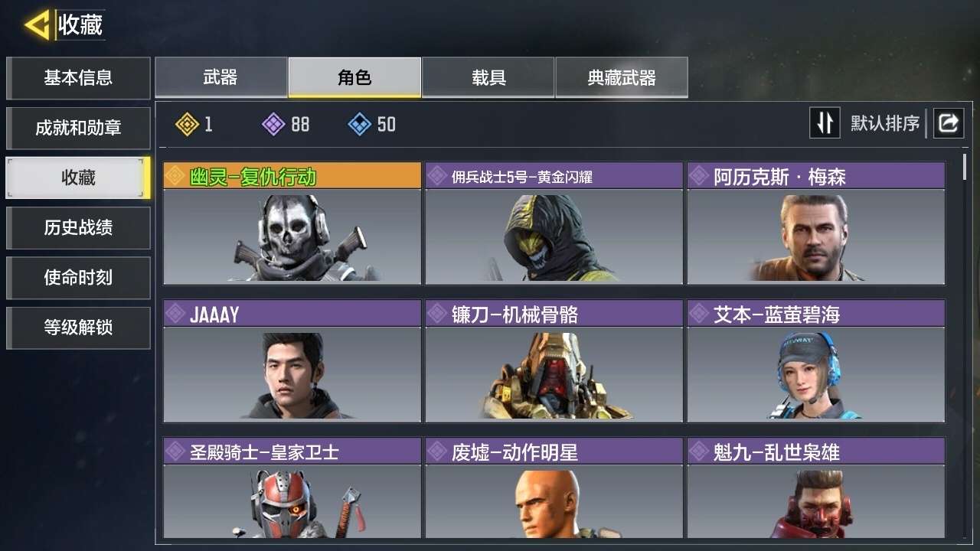Go to 历史战绩 section

click(78, 227)
